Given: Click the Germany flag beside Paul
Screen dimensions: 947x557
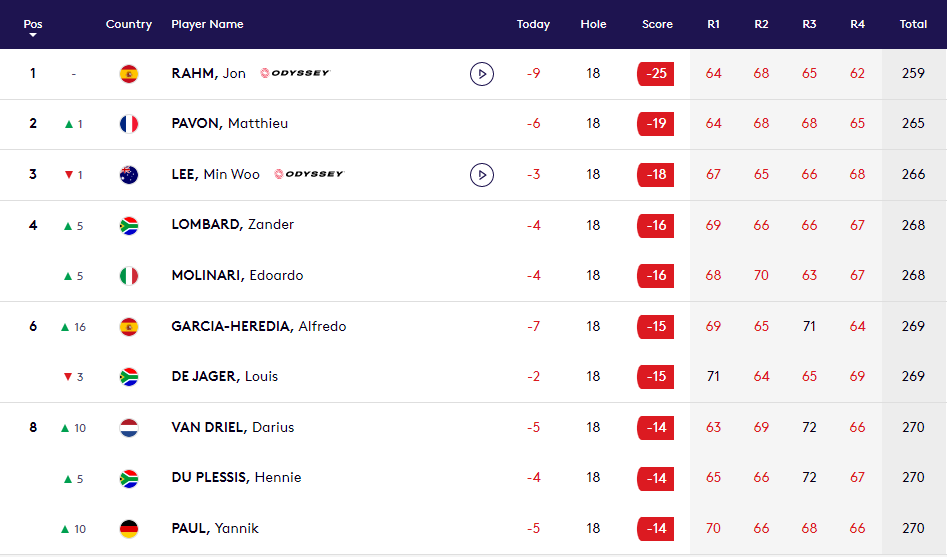Looking at the screenshot, I should 129,529.
